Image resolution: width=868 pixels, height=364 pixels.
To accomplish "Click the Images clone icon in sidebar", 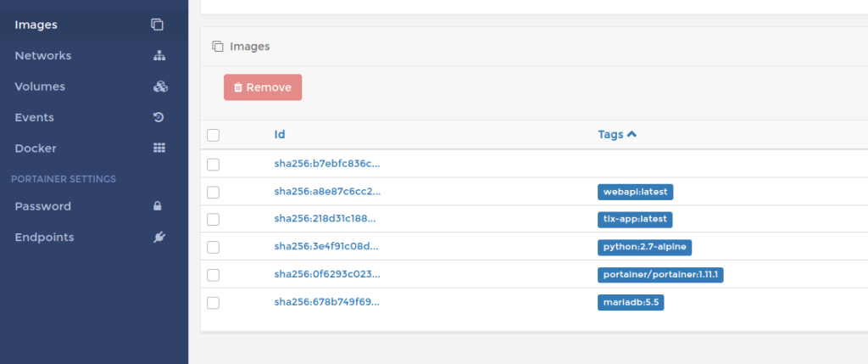I will pyautogui.click(x=158, y=25).
